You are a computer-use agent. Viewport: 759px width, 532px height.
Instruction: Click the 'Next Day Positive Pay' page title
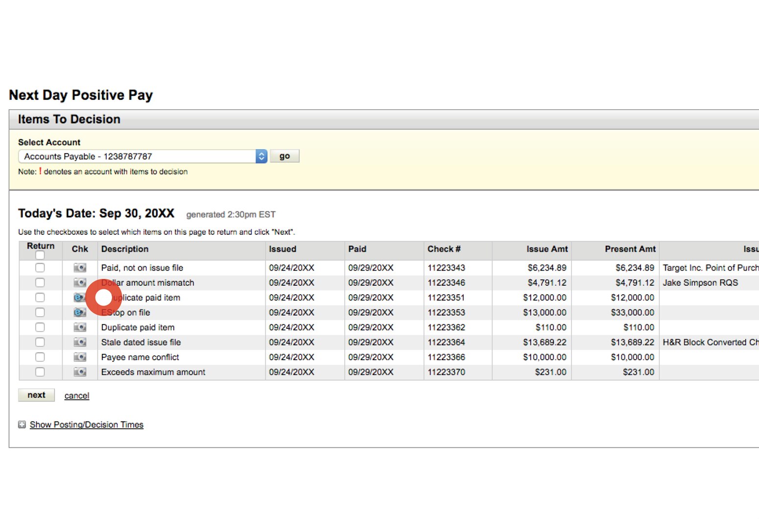[81, 95]
